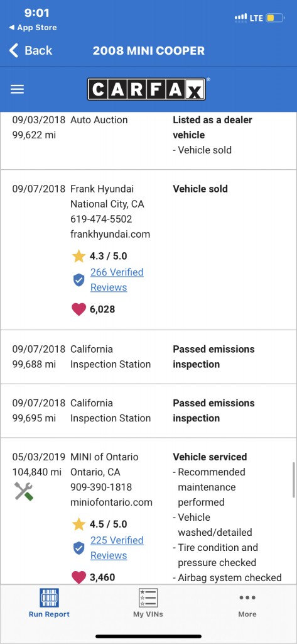Tap the Run Report icon

tap(49, 598)
